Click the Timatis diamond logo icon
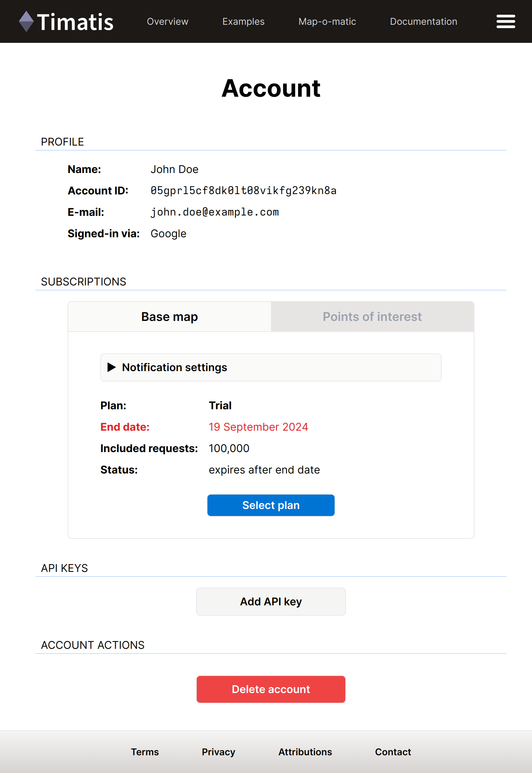This screenshot has width=532, height=773. (26, 21)
